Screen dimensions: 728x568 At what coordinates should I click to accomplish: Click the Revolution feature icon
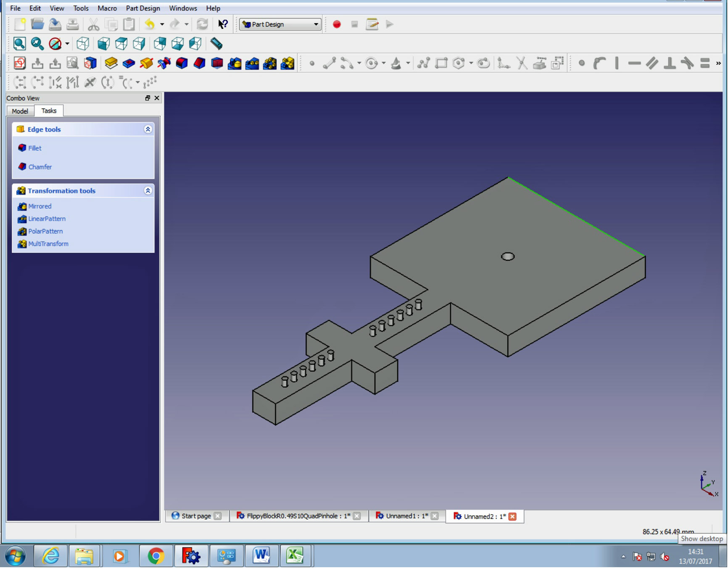click(x=146, y=63)
